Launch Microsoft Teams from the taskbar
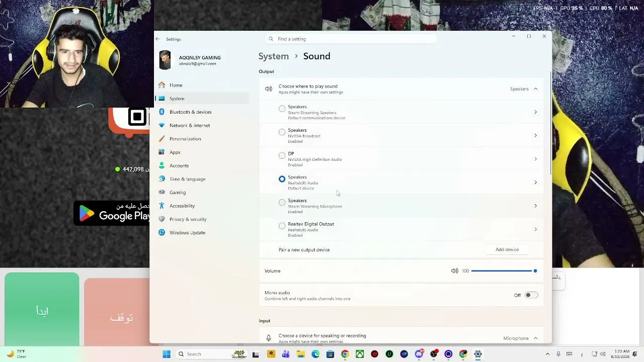 [286, 354]
